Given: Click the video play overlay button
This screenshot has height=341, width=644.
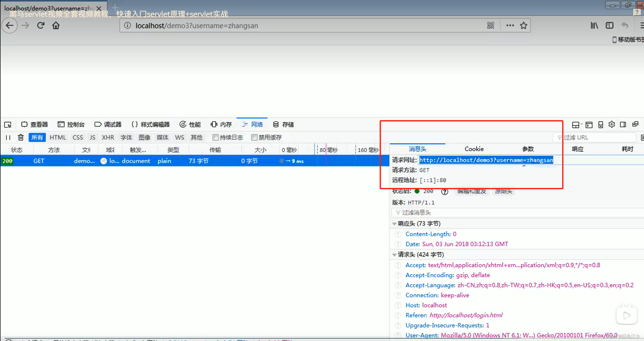Looking at the screenshot, I should pos(626,316).
